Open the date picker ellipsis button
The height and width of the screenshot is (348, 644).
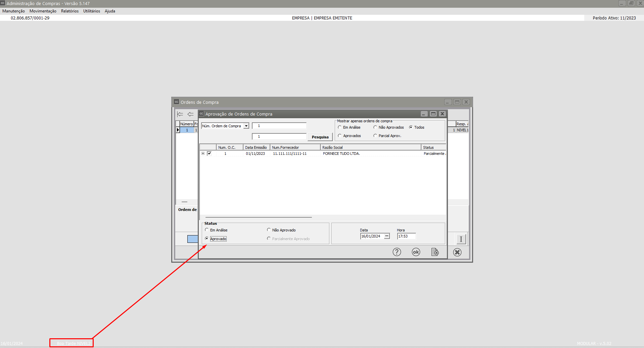387,236
